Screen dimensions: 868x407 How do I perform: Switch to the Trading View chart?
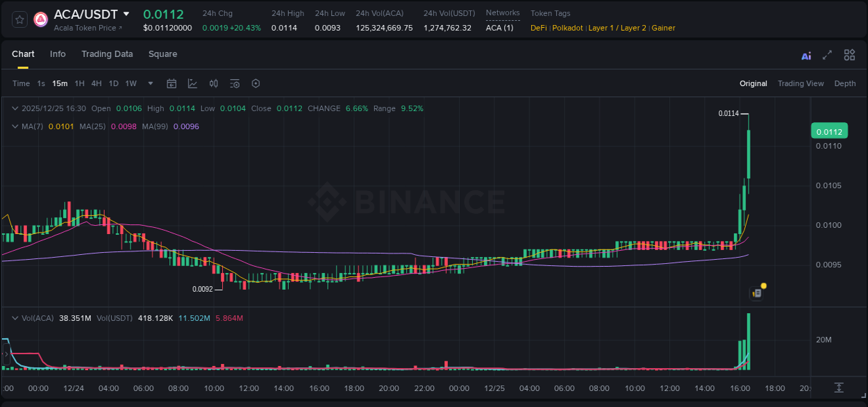pos(801,83)
